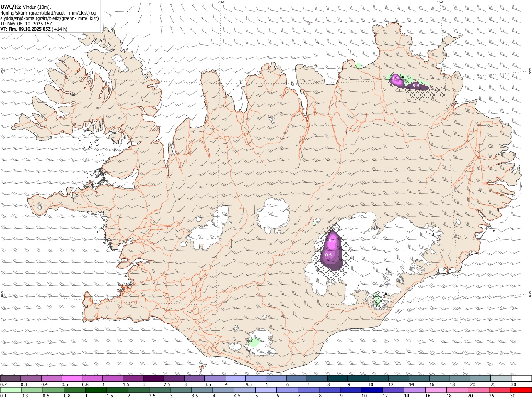The width and height of the screenshot is (532, 399).
Task: Click the pale grey 25 swatch in the snow legend
Action: coord(500,379)
